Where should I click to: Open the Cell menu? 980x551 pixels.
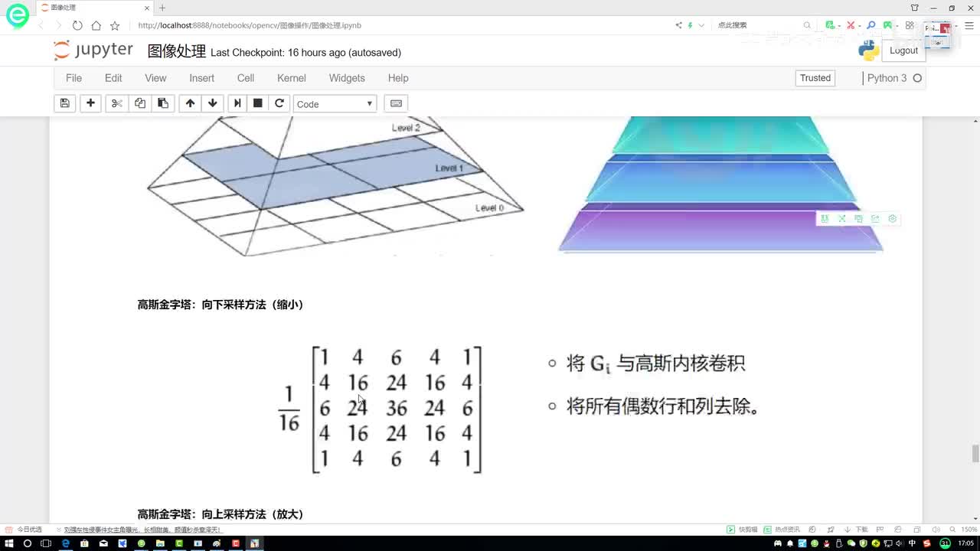click(x=246, y=78)
